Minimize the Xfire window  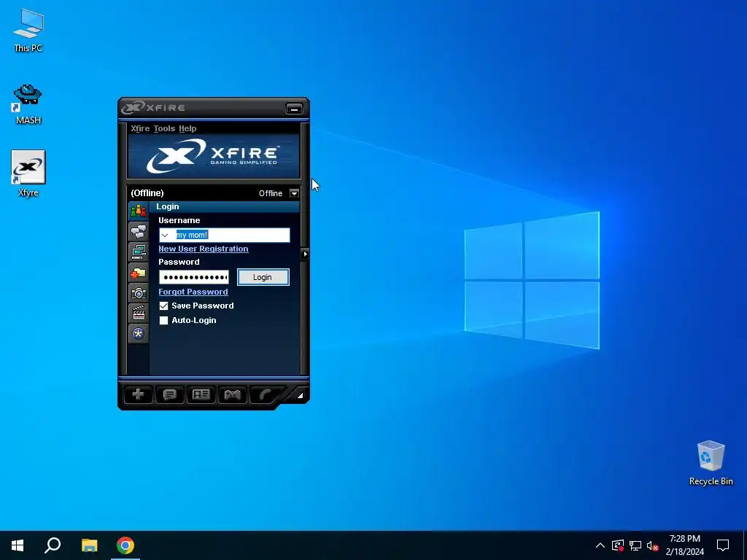pos(294,109)
